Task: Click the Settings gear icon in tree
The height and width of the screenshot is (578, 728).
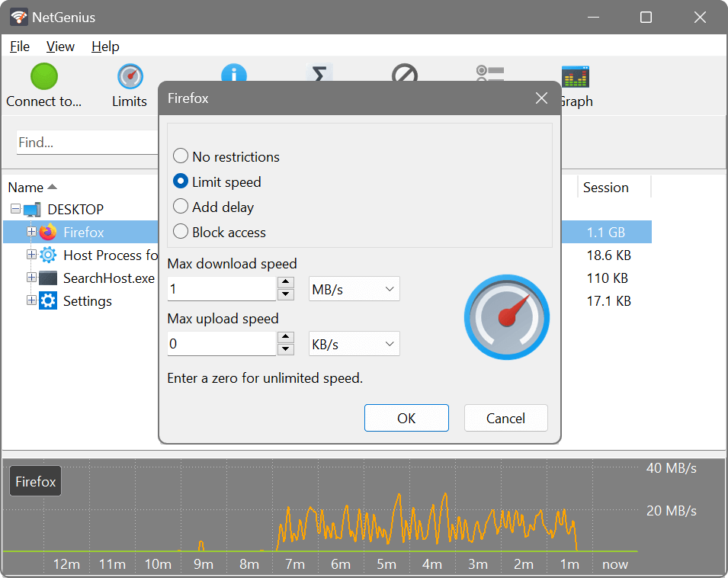Action: [x=48, y=301]
